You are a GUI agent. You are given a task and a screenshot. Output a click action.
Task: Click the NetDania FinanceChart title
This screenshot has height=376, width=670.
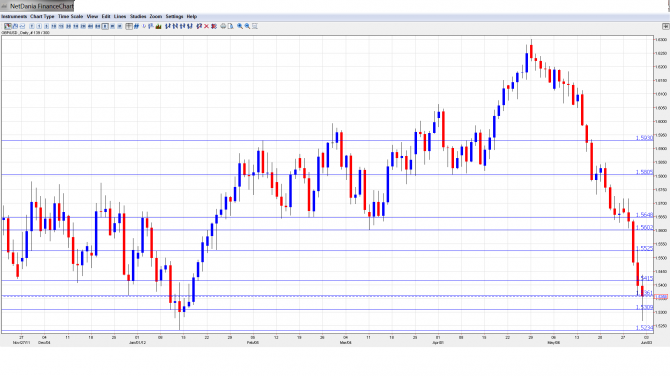pos(41,6)
